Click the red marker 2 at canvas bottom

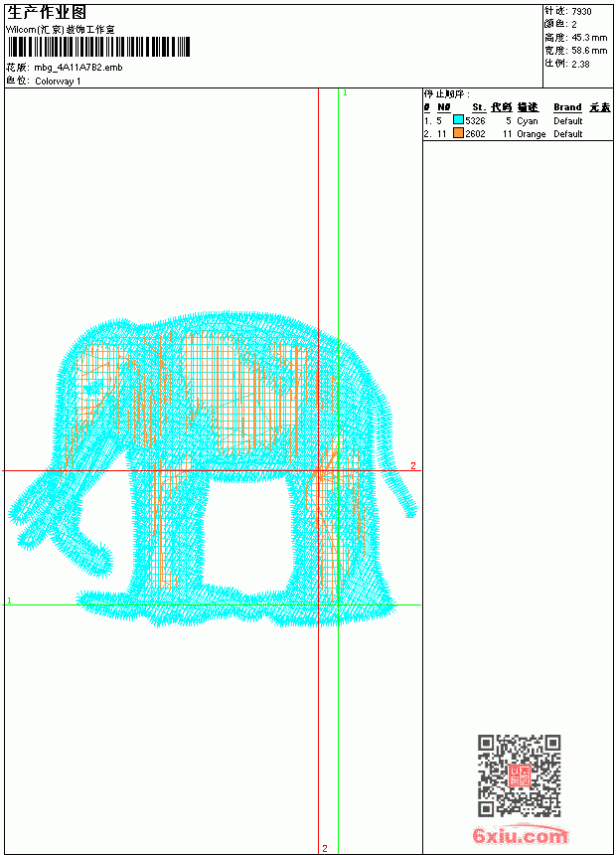(325, 848)
